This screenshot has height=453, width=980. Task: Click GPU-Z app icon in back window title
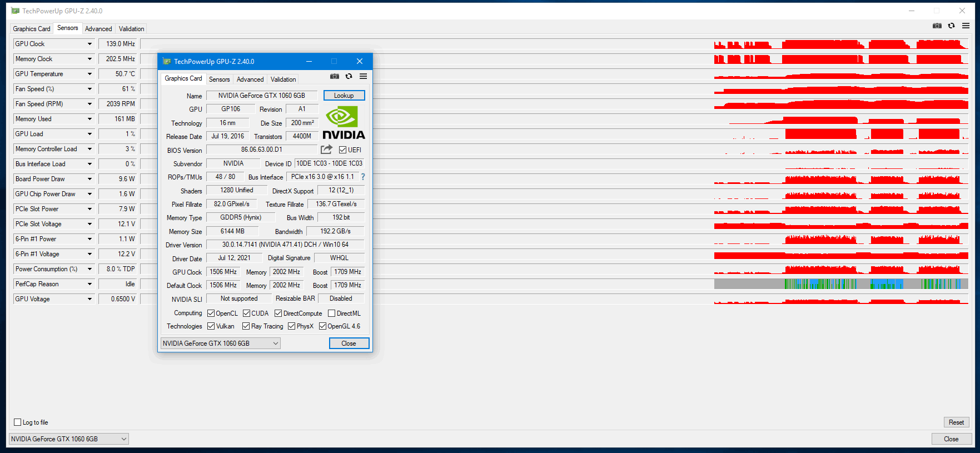(x=15, y=11)
